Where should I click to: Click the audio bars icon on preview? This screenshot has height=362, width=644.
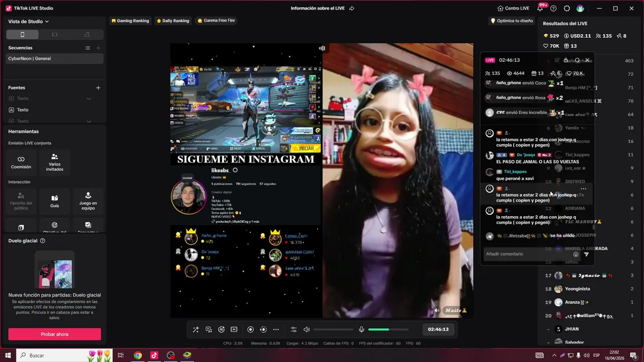[322, 48]
